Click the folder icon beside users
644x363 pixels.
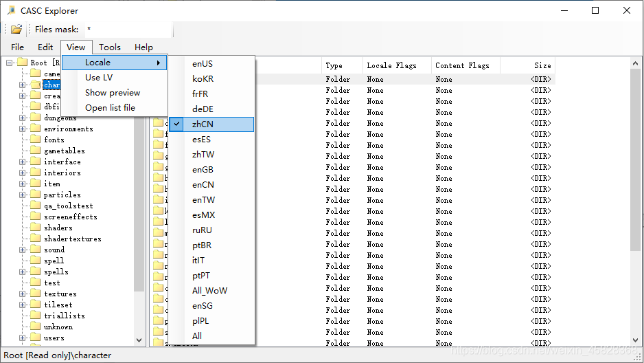(x=36, y=338)
